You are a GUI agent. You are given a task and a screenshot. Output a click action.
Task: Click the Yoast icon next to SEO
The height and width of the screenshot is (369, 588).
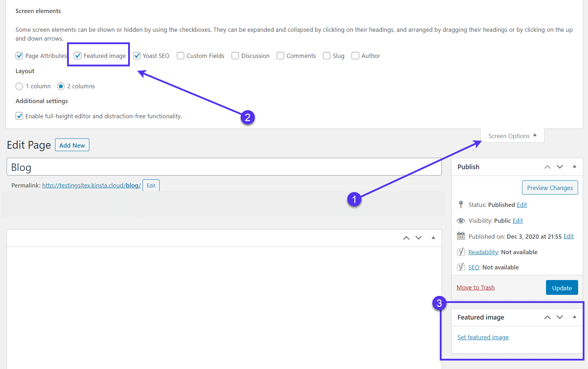point(461,267)
